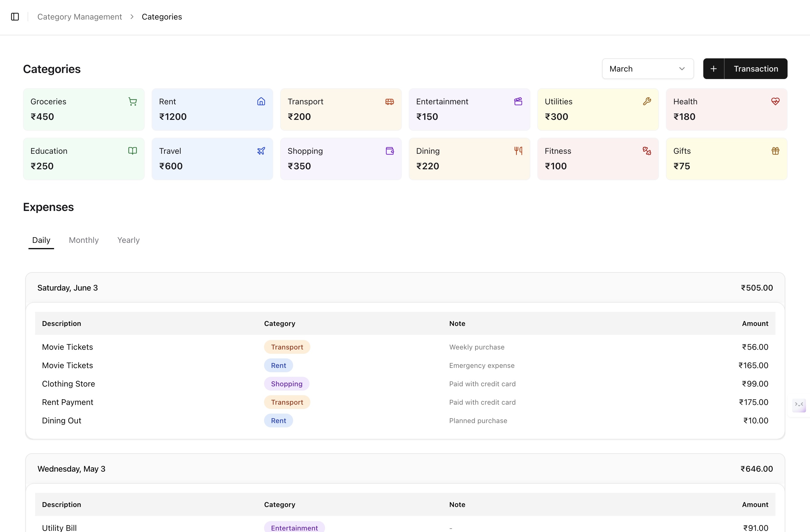Click the Transport badge on Movie Tickets row
The height and width of the screenshot is (532, 810).
286,347
